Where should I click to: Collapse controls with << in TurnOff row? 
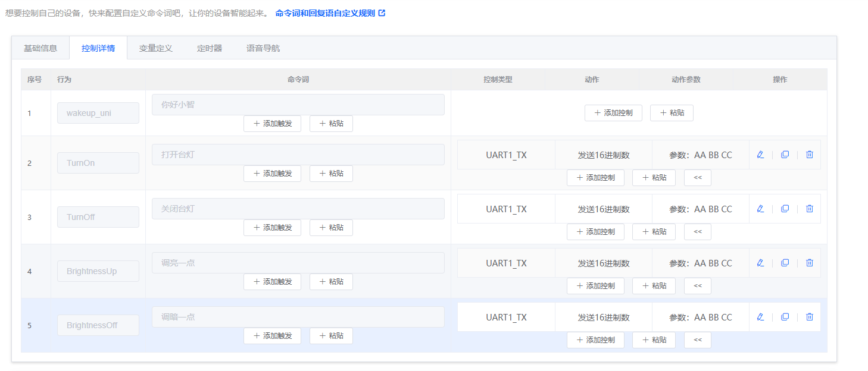pos(697,232)
